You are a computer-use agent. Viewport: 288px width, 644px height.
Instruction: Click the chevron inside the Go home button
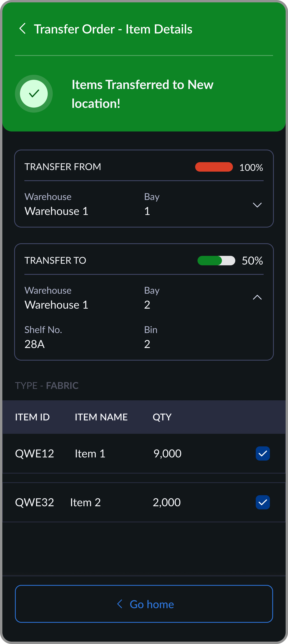point(120,604)
